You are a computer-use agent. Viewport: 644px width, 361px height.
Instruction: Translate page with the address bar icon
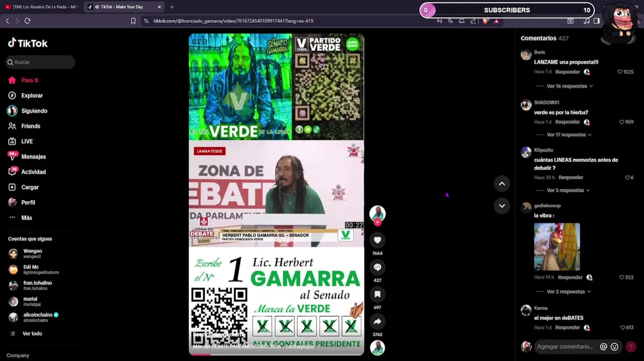450,21
